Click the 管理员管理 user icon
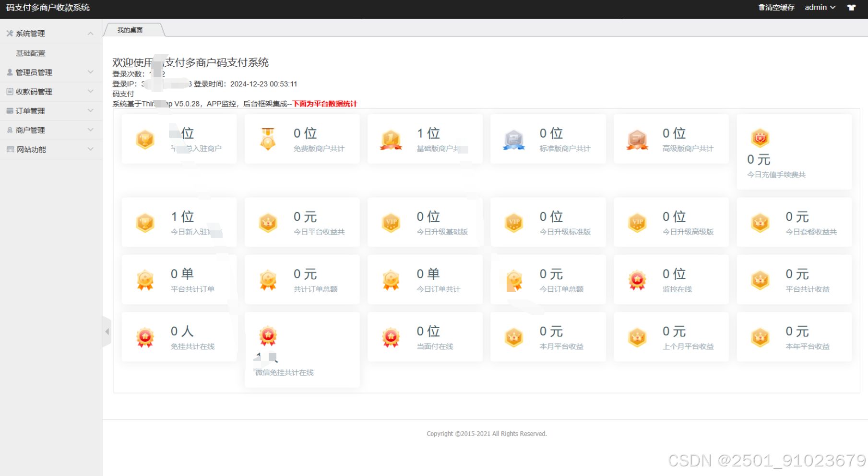The height and width of the screenshot is (476, 868). (x=9, y=72)
